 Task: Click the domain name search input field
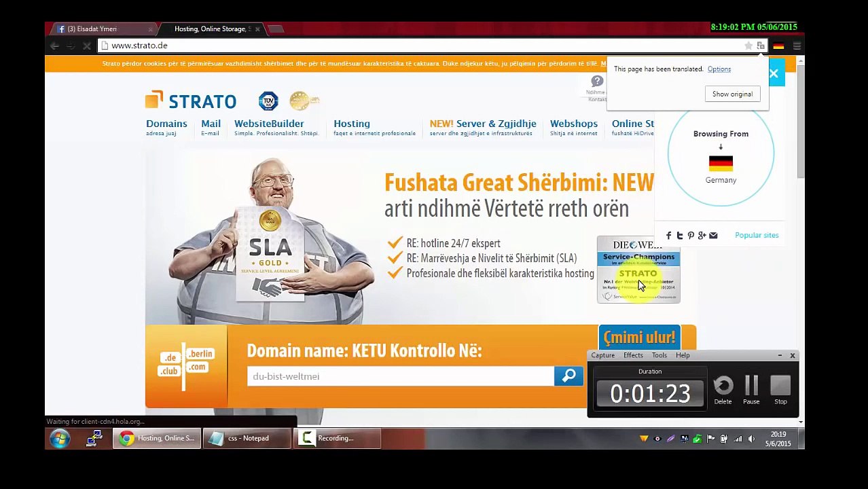coord(401,376)
